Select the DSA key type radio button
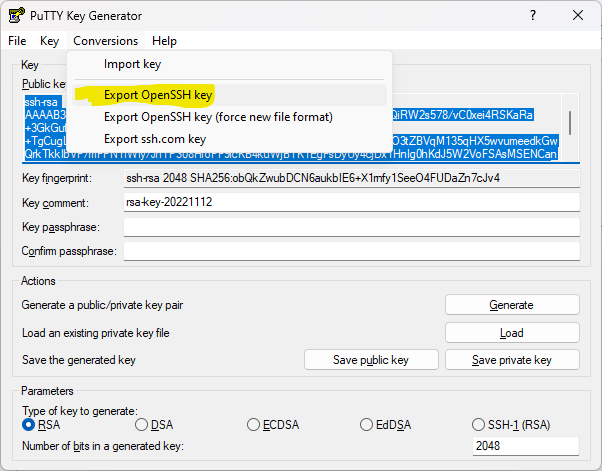Viewport: 602px width, 471px height. pos(142,425)
